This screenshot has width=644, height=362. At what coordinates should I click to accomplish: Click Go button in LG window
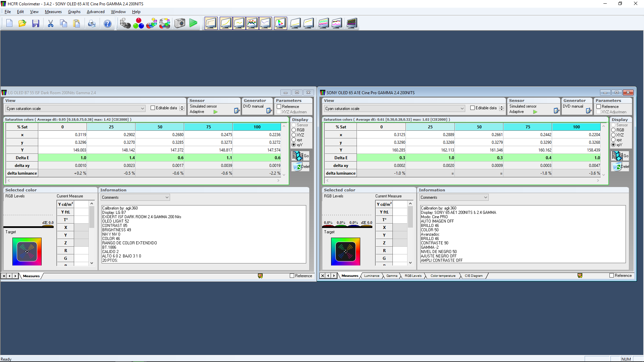tap(301, 156)
